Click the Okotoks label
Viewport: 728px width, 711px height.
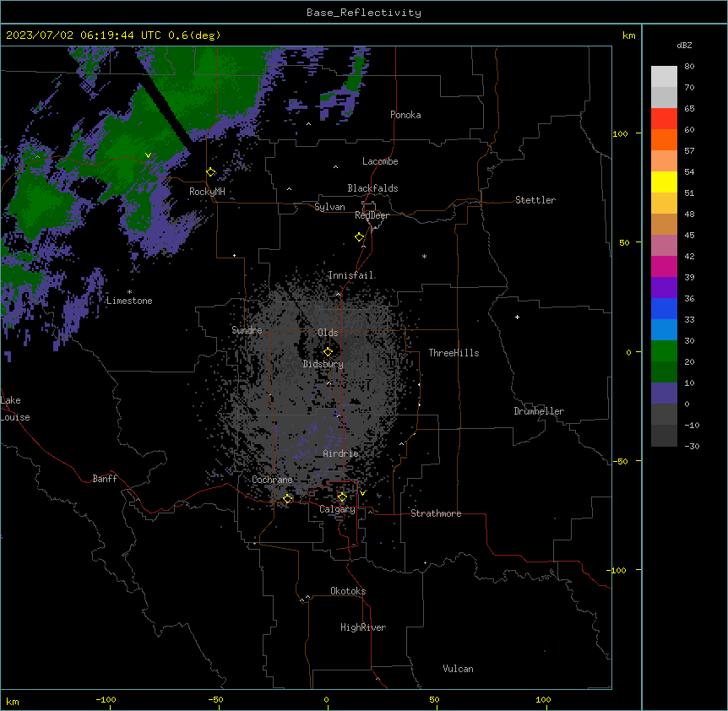point(348,591)
